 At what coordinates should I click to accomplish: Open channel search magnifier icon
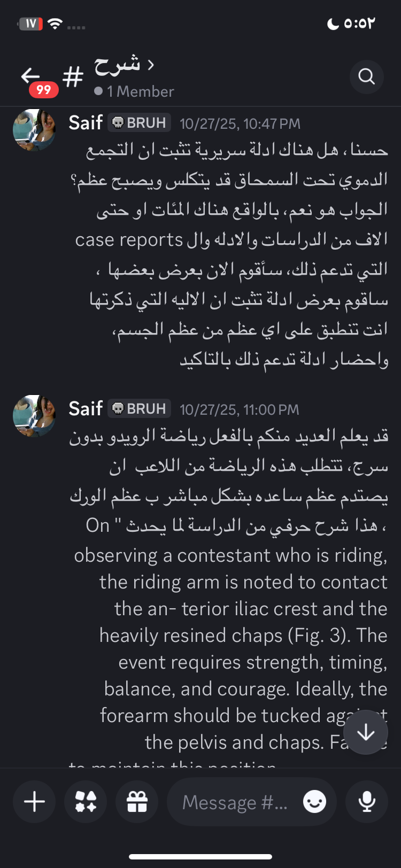(367, 76)
